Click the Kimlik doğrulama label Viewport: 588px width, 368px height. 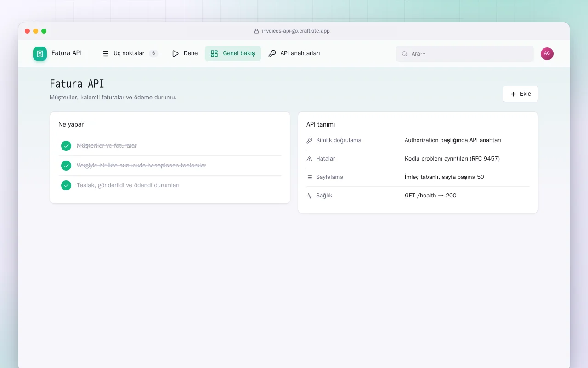pyautogui.click(x=339, y=140)
